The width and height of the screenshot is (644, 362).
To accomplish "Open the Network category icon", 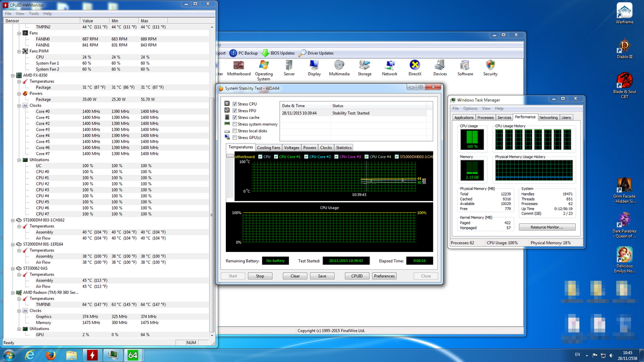I will [x=389, y=68].
